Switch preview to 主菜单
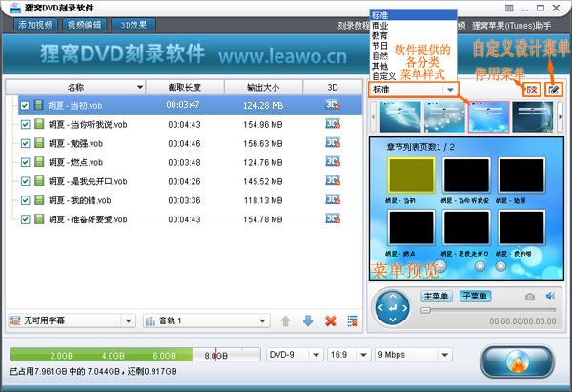This screenshot has height=392, width=572. (437, 296)
